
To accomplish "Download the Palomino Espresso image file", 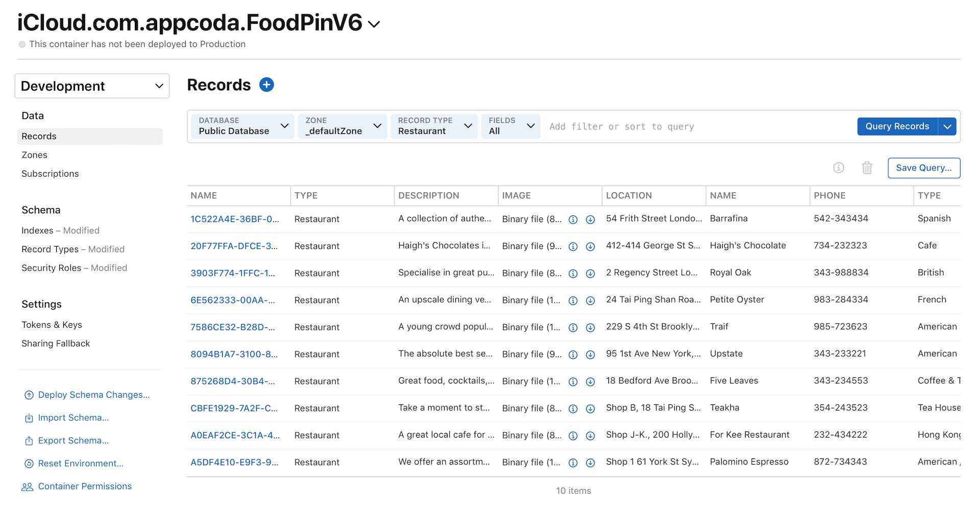I will coord(590,463).
